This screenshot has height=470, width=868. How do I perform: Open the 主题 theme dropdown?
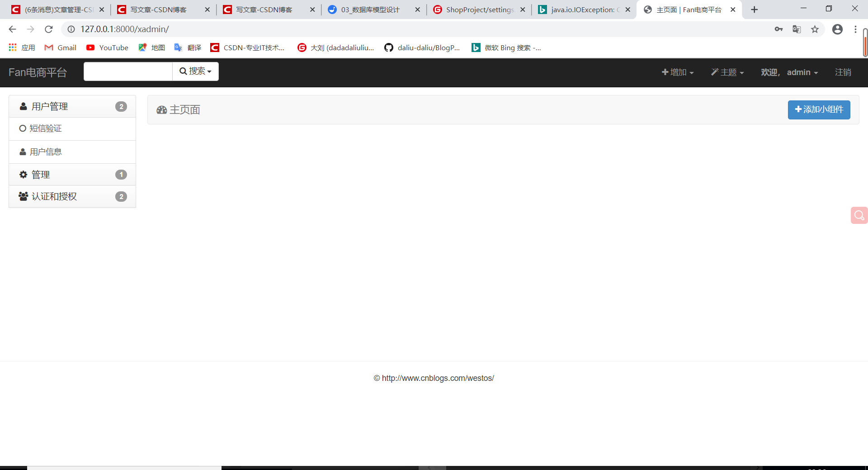click(x=727, y=72)
